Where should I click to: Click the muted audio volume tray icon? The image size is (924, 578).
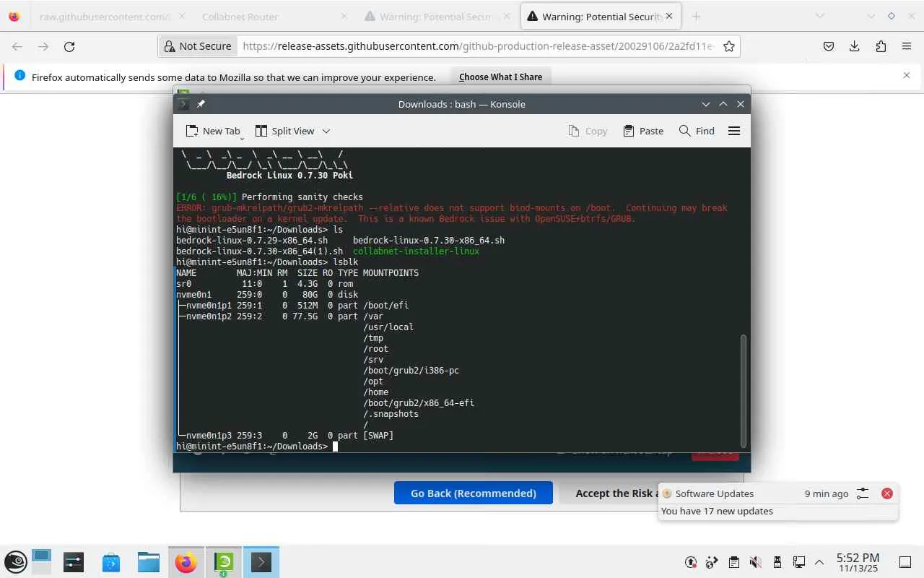tap(756, 562)
